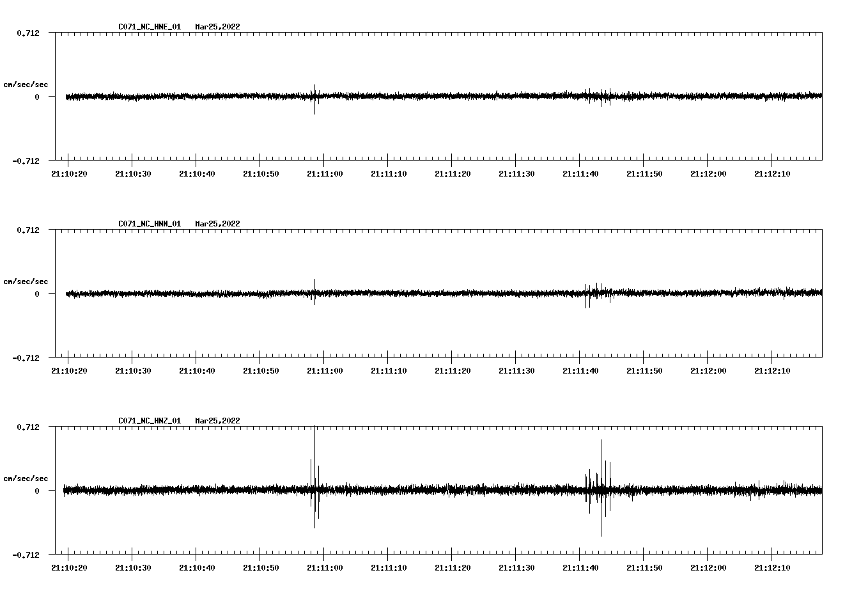Click the zero baseline label of HNN plot

(x=37, y=294)
